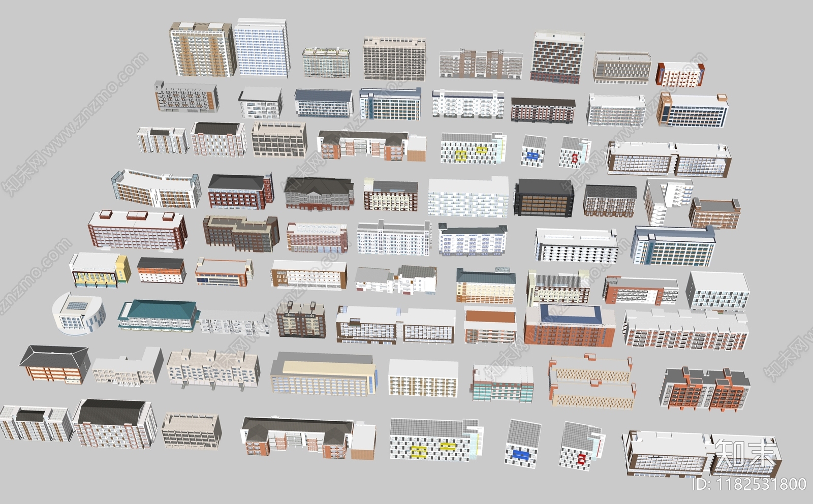Click the gray concrete building with dark balconies
This screenshot has height=504, width=813.
coord(186,97)
